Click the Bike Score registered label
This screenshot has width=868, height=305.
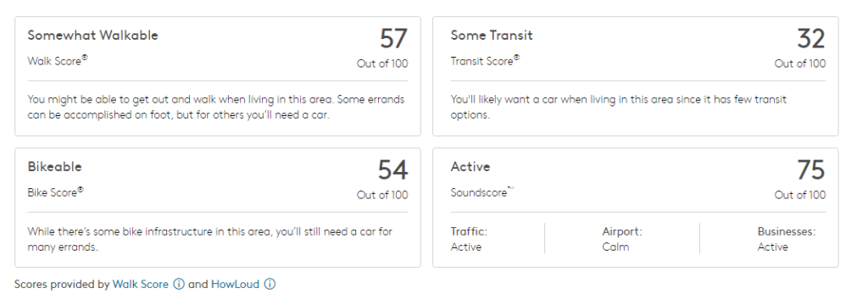pyautogui.click(x=55, y=192)
